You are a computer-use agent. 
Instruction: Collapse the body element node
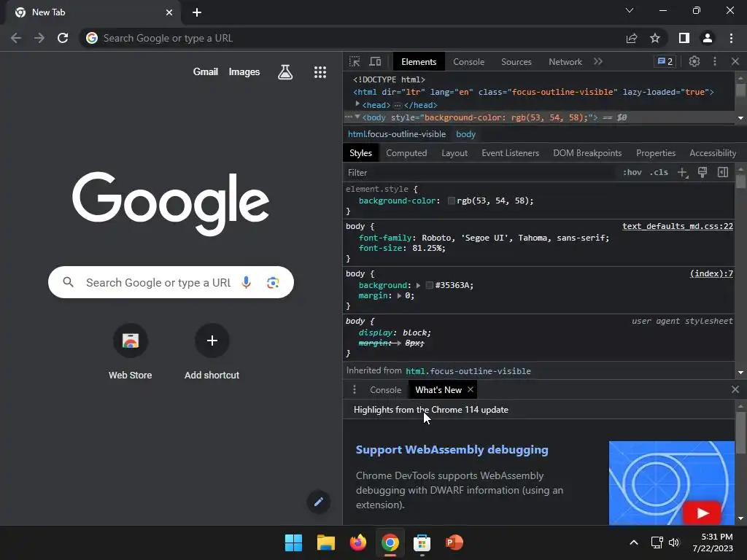[x=357, y=117]
